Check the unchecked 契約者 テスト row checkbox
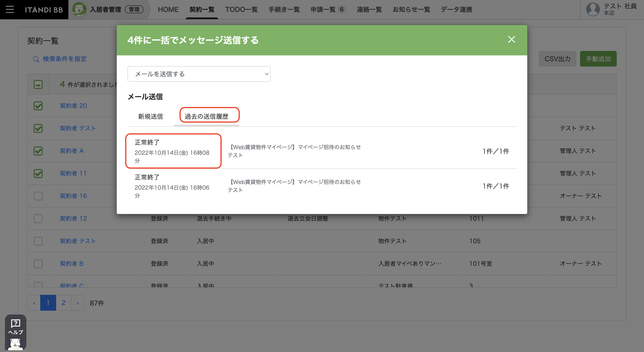The width and height of the screenshot is (644, 352). (38, 241)
